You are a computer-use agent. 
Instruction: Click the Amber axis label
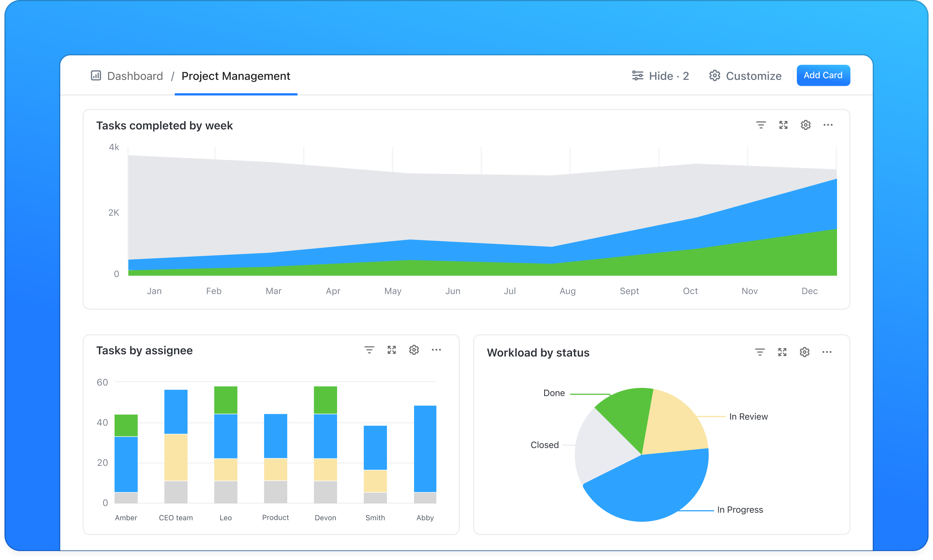click(126, 518)
